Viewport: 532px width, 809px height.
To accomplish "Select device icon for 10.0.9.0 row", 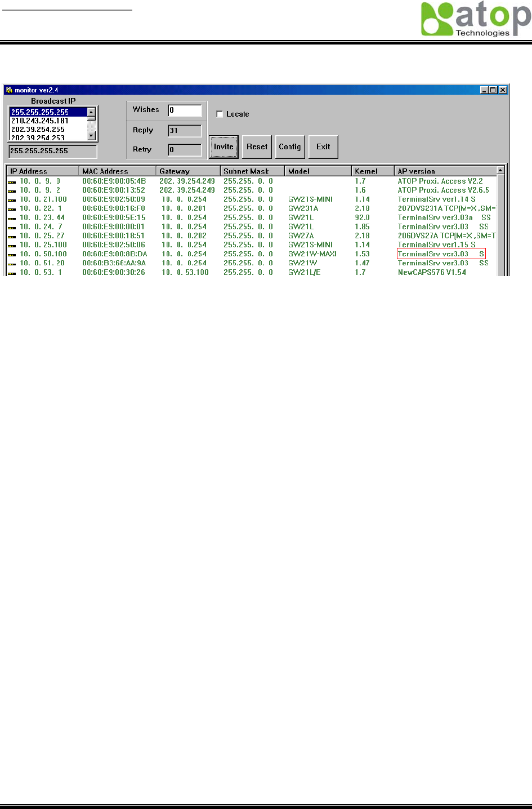I will click(12, 182).
